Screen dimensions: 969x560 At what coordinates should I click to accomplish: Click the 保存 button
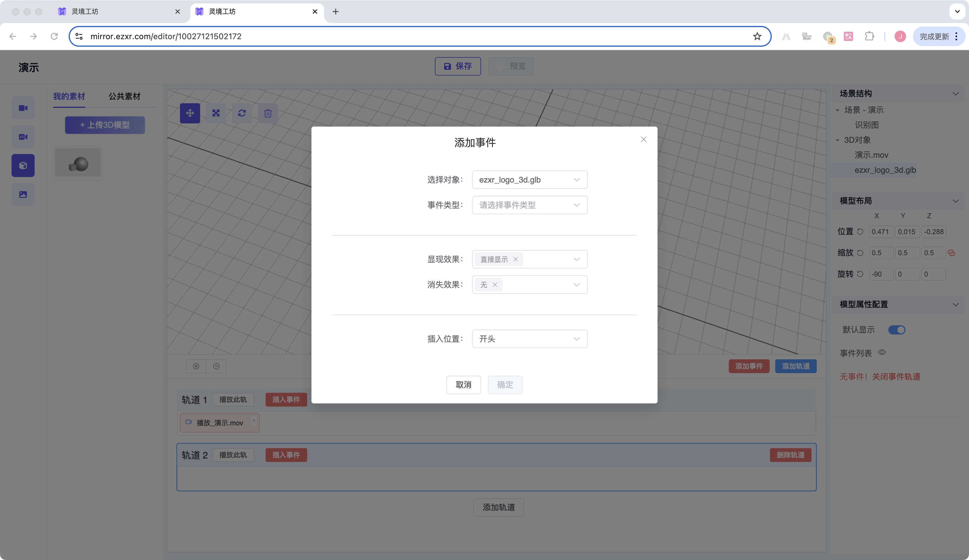click(x=458, y=66)
